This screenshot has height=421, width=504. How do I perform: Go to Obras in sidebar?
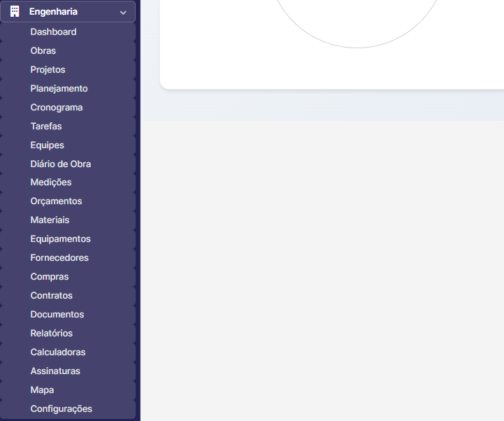[x=43, y=51]
